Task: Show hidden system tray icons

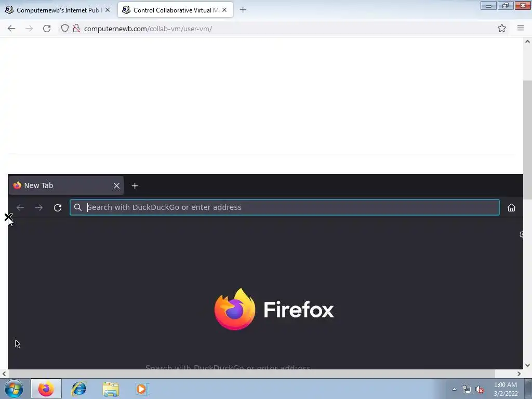Action: pos(454,389)
